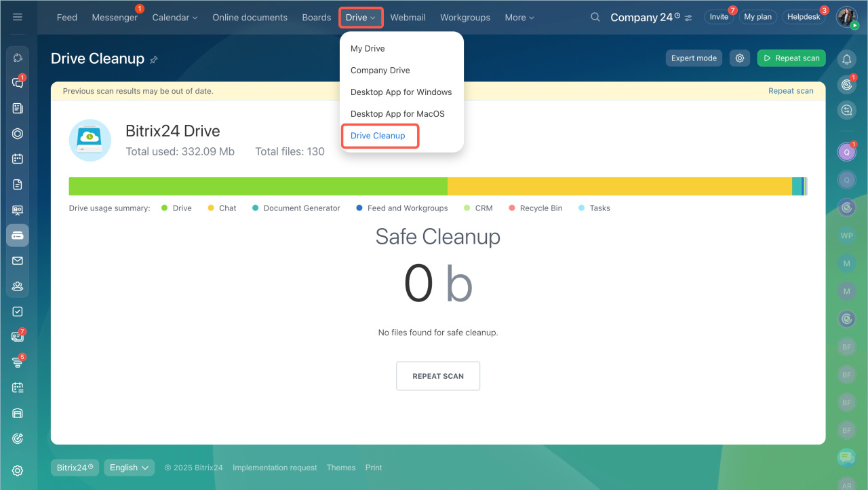Click the green Drive usage bar segment
The width and height of the screenshot is (868, 490).
[258, 187]
